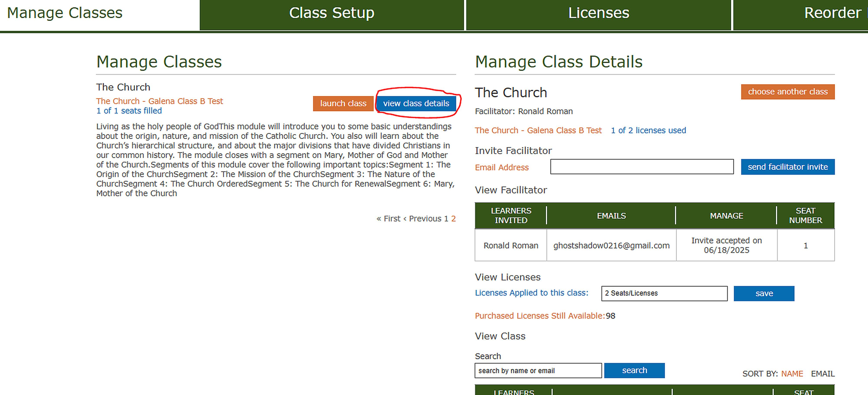The height and width of the screenshot is (395, 868).
Task: Go to pagination page 2
Action: pos(453,219)
